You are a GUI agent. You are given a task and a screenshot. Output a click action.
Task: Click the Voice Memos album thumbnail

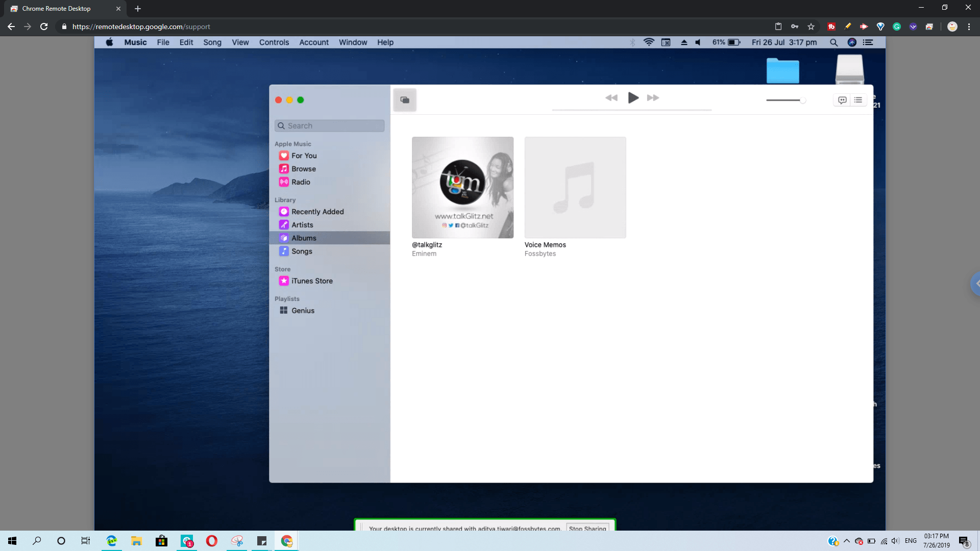(x=575, y=187)
